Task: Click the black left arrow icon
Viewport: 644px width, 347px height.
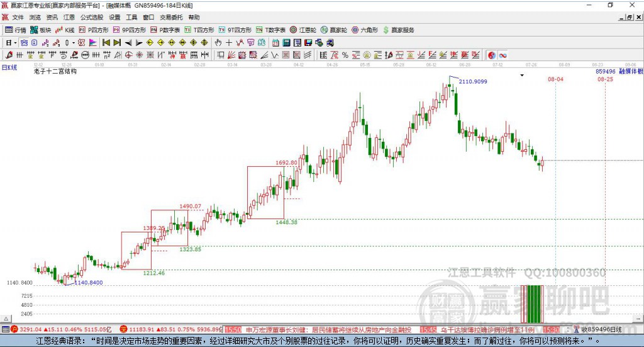Action: coord(128,43)
